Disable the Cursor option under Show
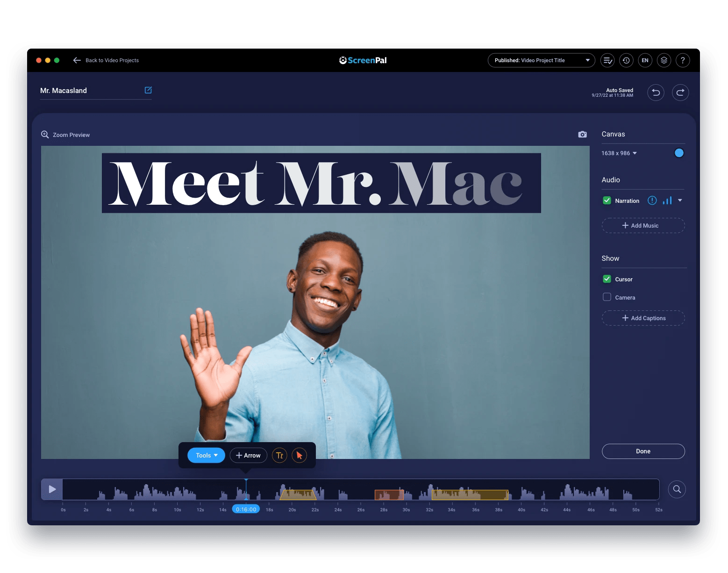The image size is (728, 573). pos(607,279)
